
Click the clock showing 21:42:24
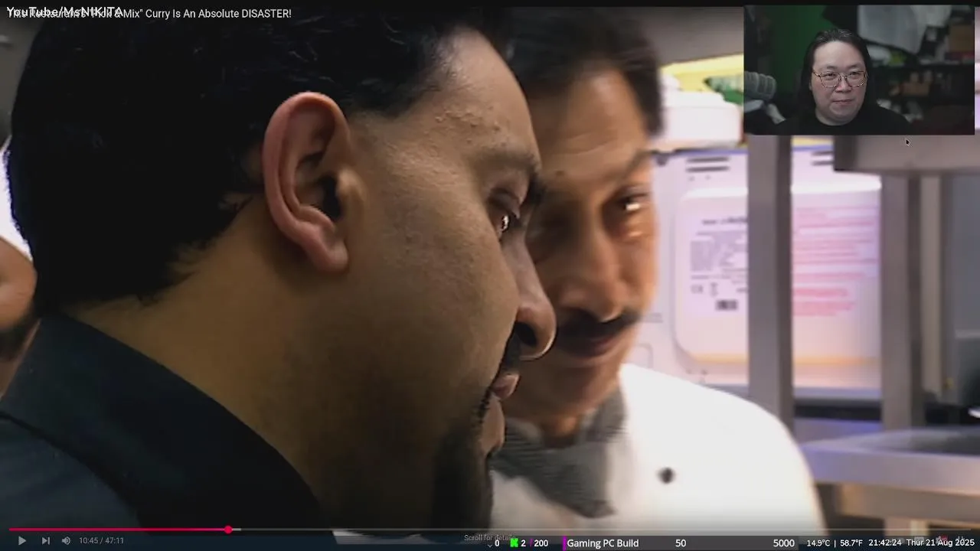(x=885, y=543)
